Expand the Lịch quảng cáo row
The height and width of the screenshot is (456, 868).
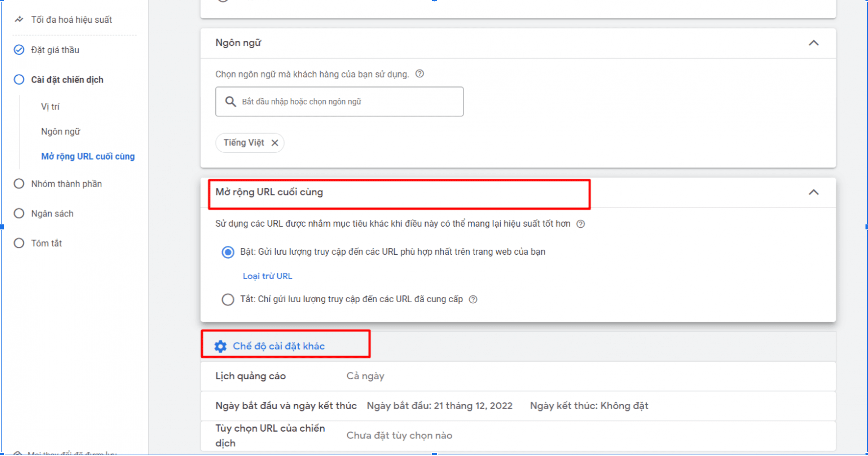pos(518,376)
